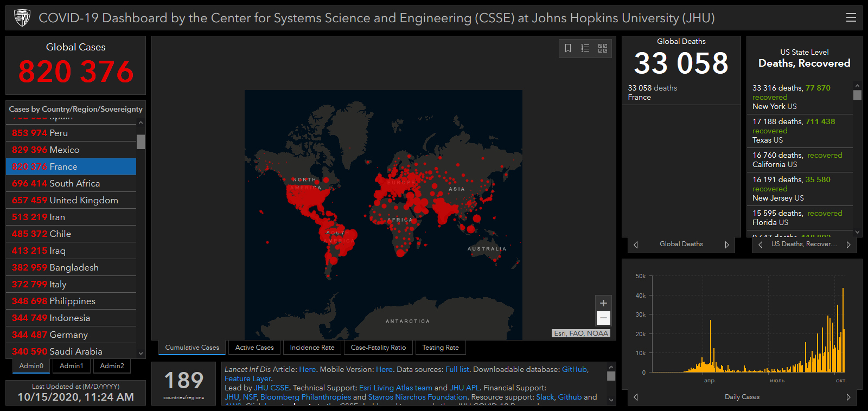Screen dimensions: 868x411
Task: Open the Esri Living Atlas team link
Action: (395, 388)
